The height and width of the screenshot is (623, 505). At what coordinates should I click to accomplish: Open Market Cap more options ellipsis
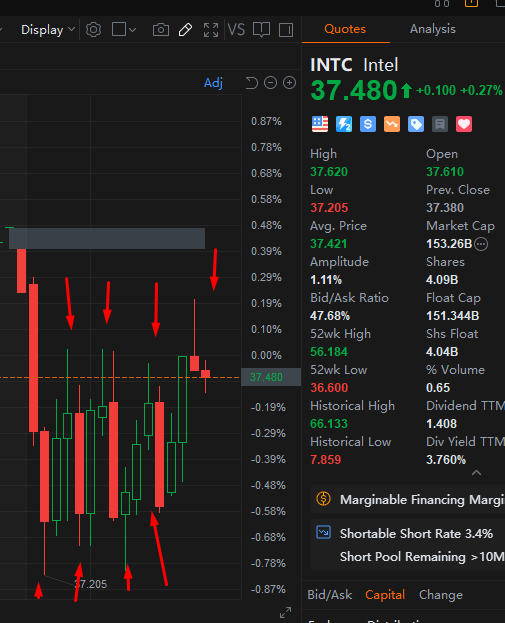pos(481,244)
